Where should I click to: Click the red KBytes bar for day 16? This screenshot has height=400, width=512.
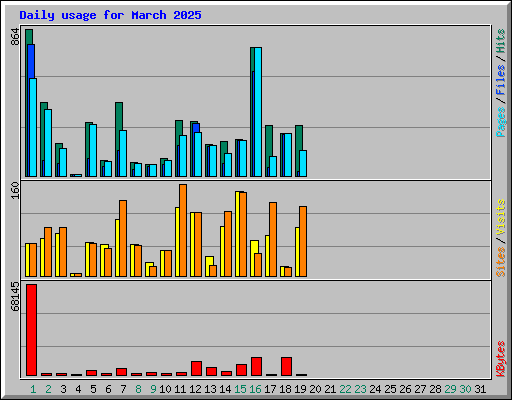(x=256, y=366)
